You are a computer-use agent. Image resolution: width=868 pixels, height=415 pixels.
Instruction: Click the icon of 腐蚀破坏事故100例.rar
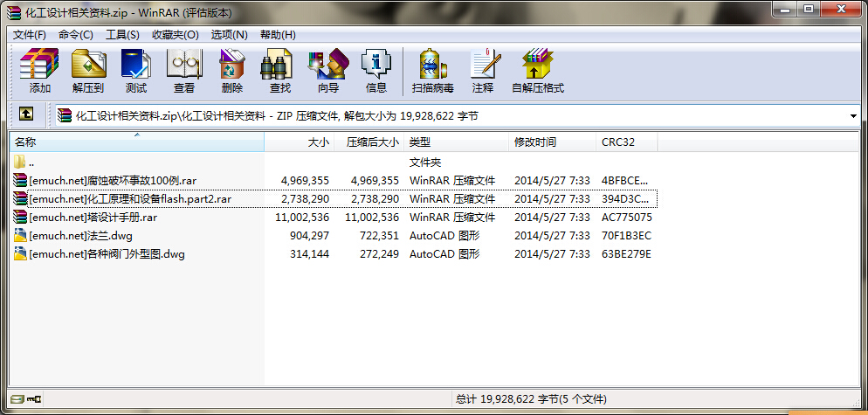[x=20, y=180]
